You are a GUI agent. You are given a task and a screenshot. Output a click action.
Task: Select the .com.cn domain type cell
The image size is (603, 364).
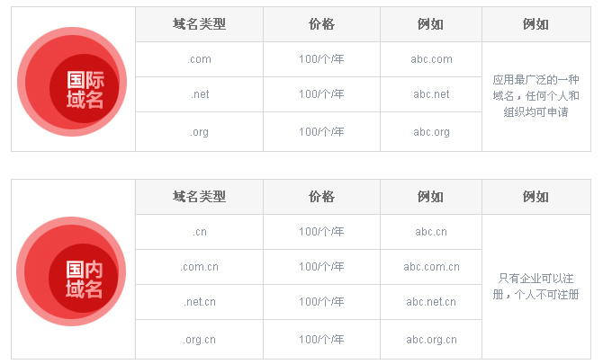pyautogui.click(x=199, y=267)
